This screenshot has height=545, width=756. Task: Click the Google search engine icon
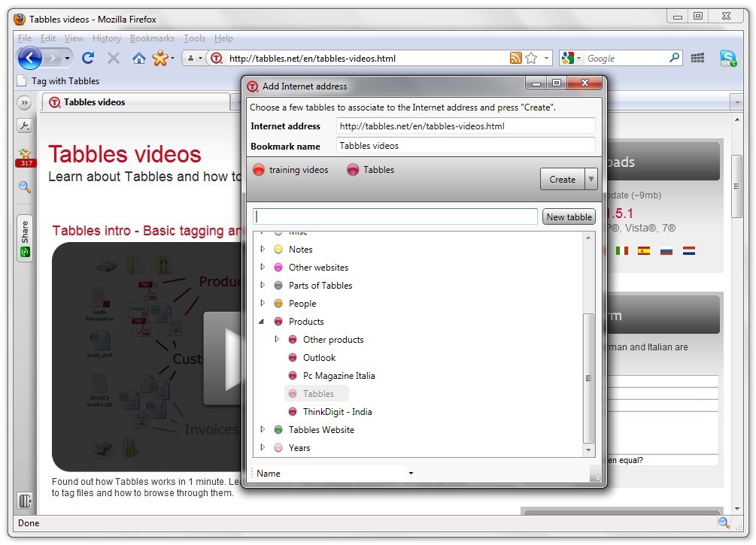(x=568, y=59)
